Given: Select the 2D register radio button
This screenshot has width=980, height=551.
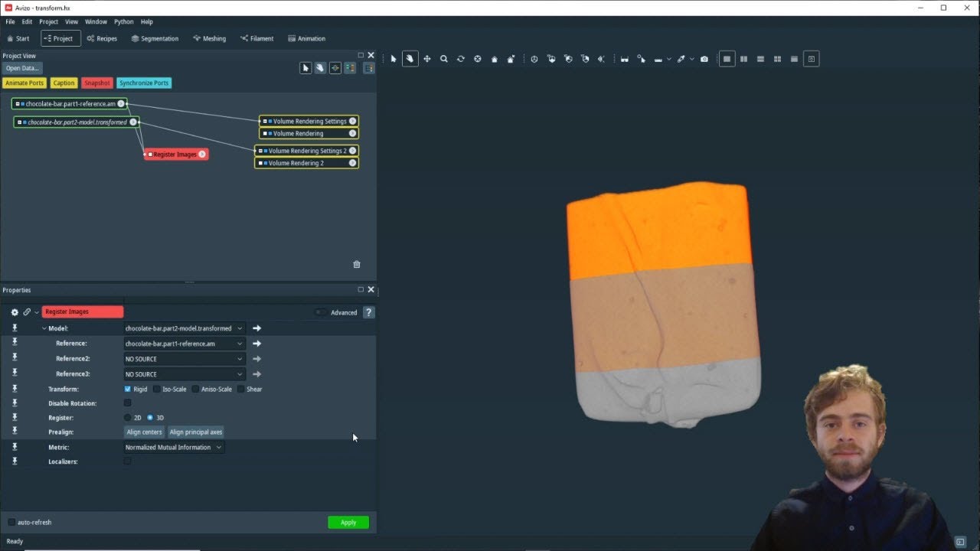Looking at the screenshot, I should coord(128,418).
